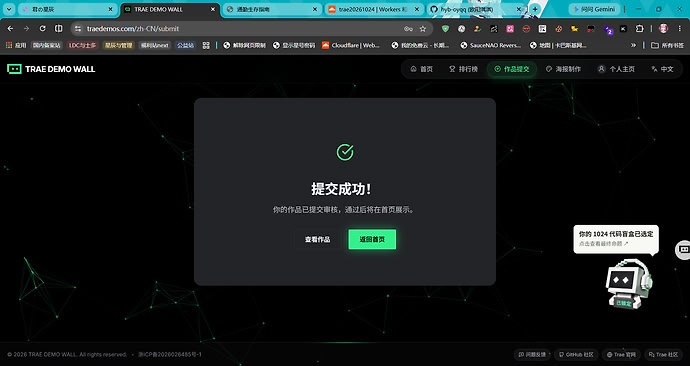Open the Trae 社区 footer link
The image size is (690, 366).
click(x=663, y=354)
